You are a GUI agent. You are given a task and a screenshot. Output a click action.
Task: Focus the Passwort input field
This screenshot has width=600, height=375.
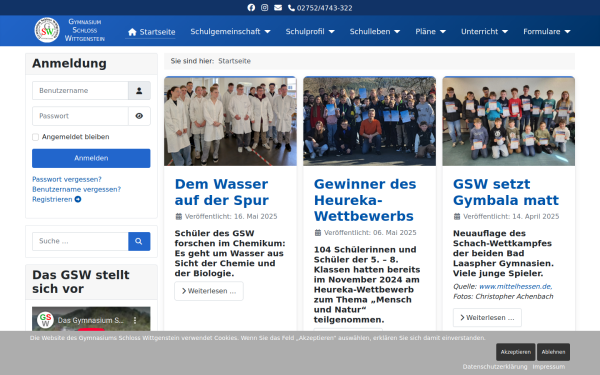pos(80,116)
